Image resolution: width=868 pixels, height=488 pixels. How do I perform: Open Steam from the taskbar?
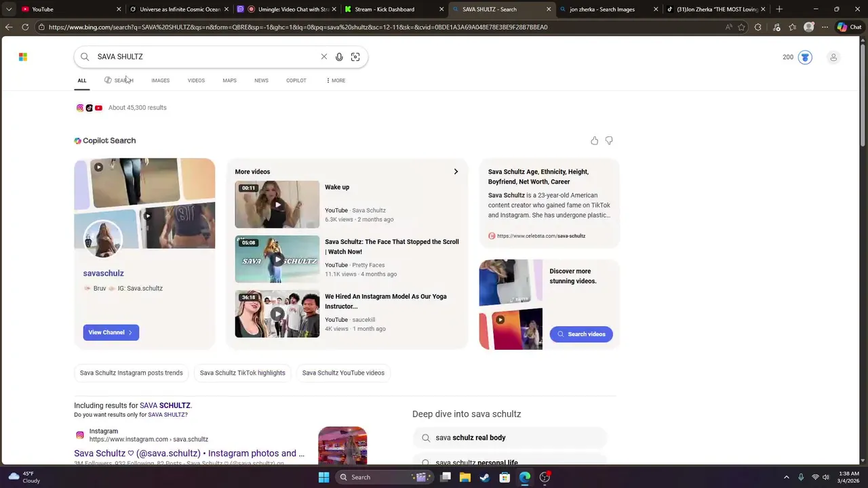(x=485, y=477)
